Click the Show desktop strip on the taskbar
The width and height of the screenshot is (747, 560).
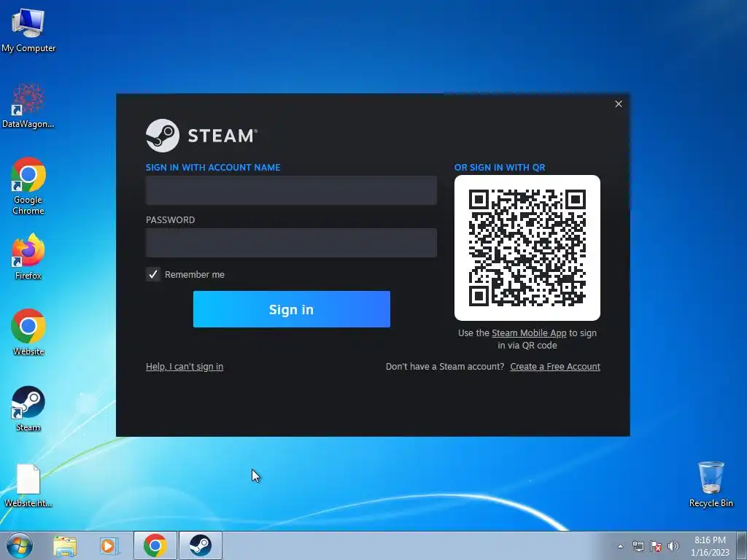[x=742, y=545]
